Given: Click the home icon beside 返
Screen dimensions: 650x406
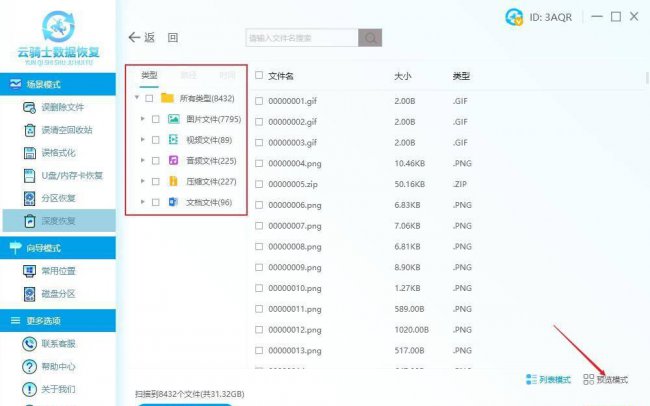Looking at the screenshot, I should click(173, 38).
